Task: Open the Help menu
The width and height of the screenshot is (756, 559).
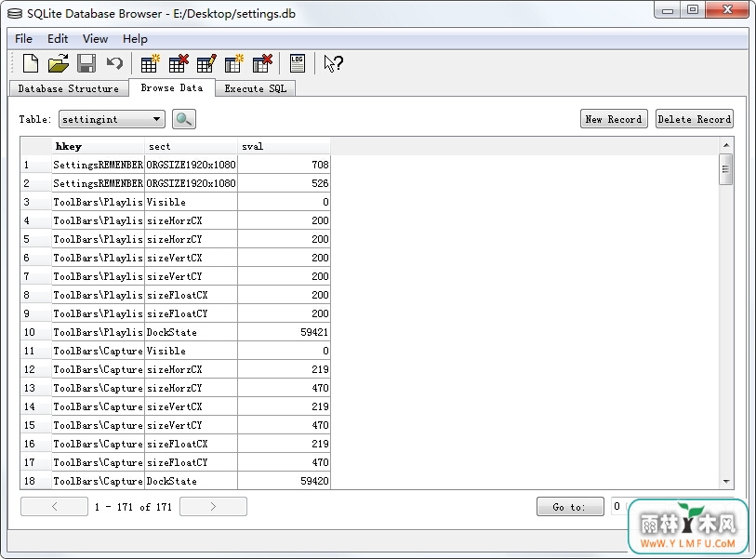Action: (x=135, y=38)
